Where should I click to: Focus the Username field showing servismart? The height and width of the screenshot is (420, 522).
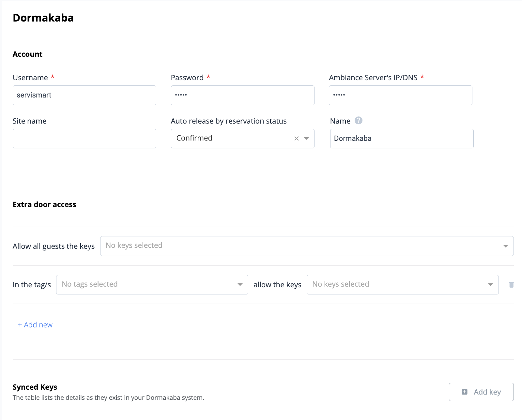[x=84, y=95]
